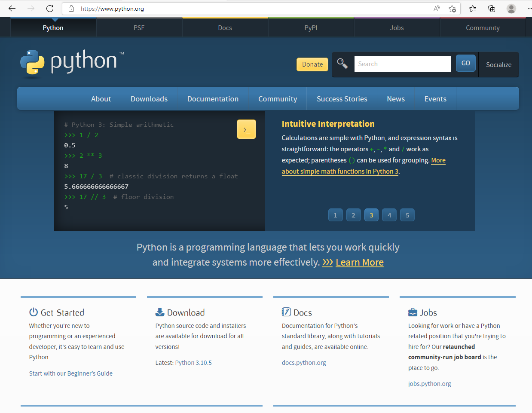Viewport: 532px width, 413px height.
Task: Switch to the PyPI top tab
Action: (x=311, y=28)
